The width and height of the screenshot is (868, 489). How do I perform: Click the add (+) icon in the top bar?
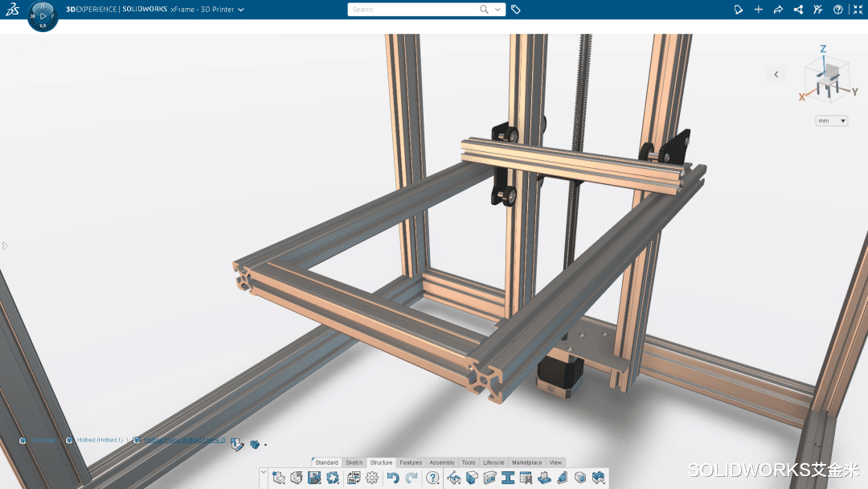click(x=758, y=9)
